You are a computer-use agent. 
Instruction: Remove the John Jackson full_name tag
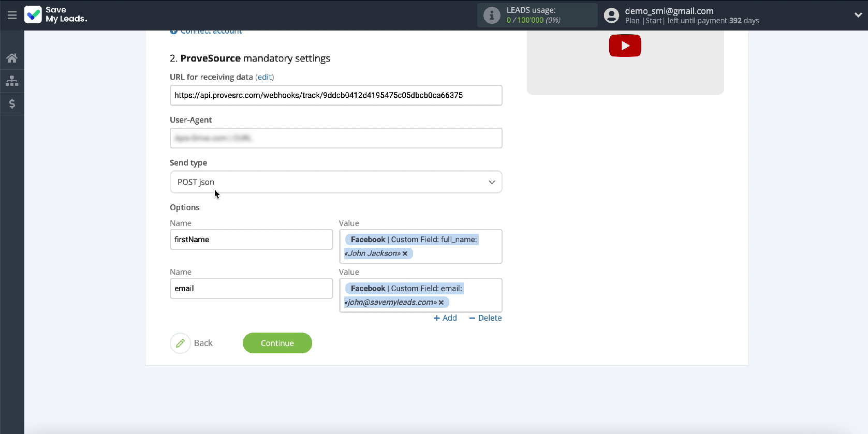click(x=405, y=253)
